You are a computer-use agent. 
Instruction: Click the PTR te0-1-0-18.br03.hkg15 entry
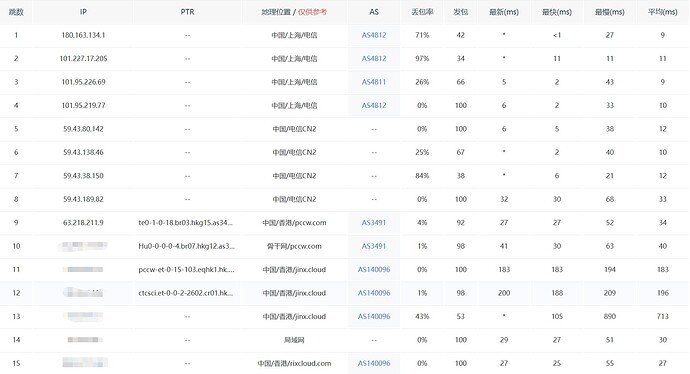coord(186,223)
